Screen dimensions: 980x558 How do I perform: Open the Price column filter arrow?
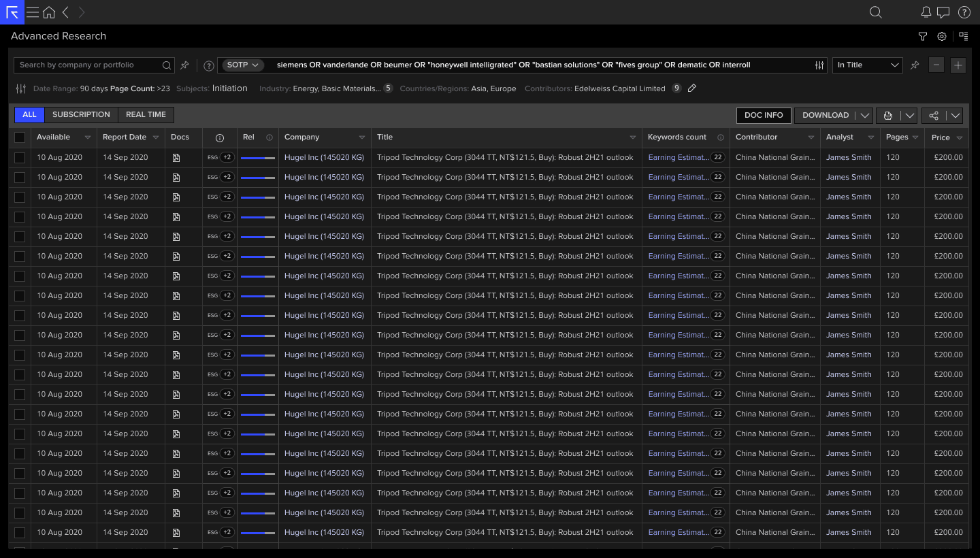click(x=959, y=137)
